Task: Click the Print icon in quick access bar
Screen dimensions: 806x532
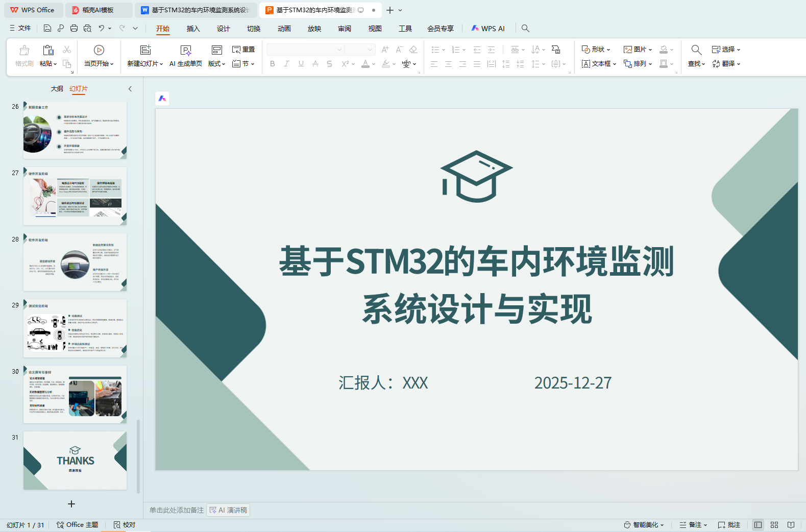Action: (x=74, y=29)
